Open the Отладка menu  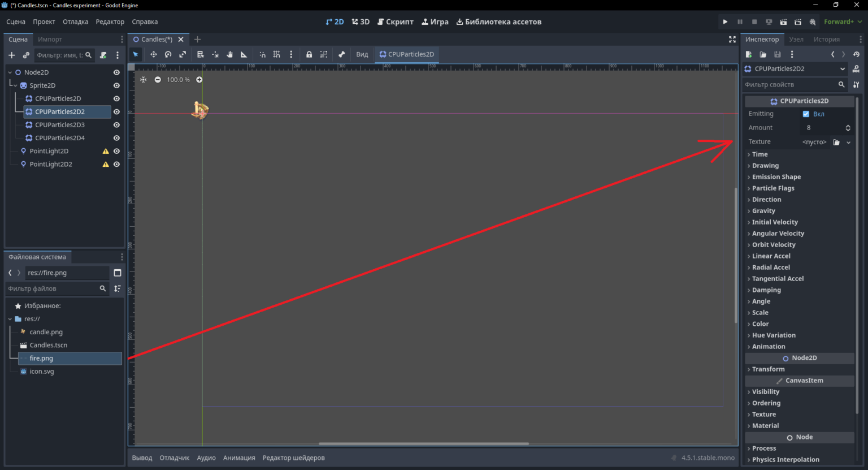tap(75, 21)
